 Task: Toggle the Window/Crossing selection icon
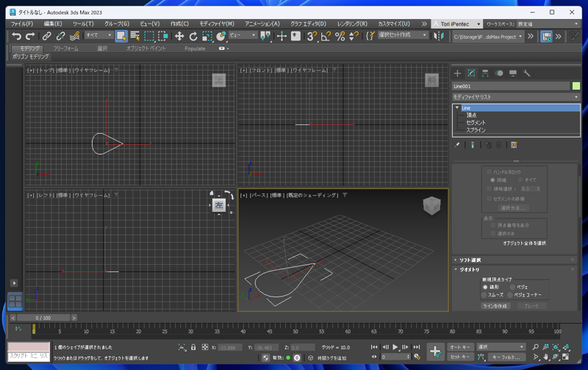162,36
